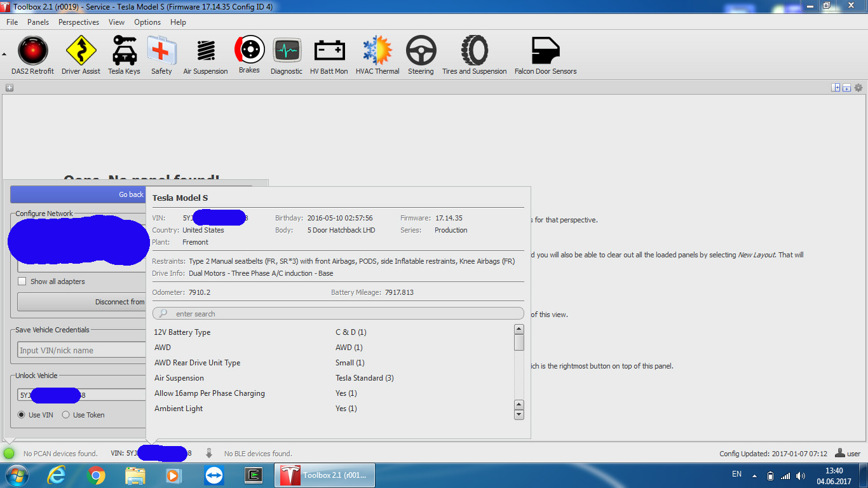868x488 pixels.
Task: Click the add vertical split panel icon
Action: 836,88
